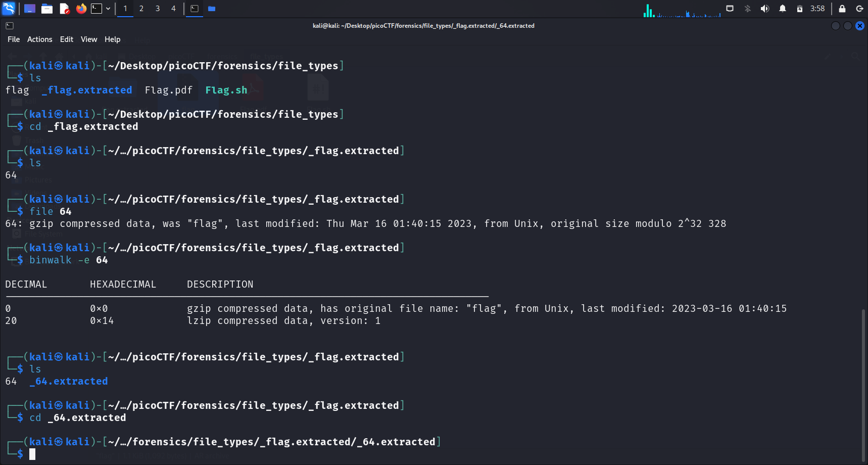Show notifications via the bell icon
The height and width of the screenshot is (465, 868).
click(782, 9)
